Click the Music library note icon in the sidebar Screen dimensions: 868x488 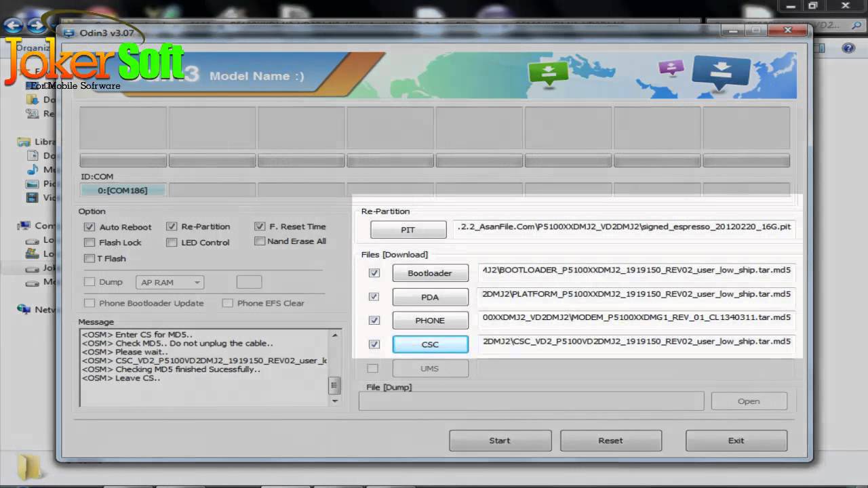click(32, 169)
